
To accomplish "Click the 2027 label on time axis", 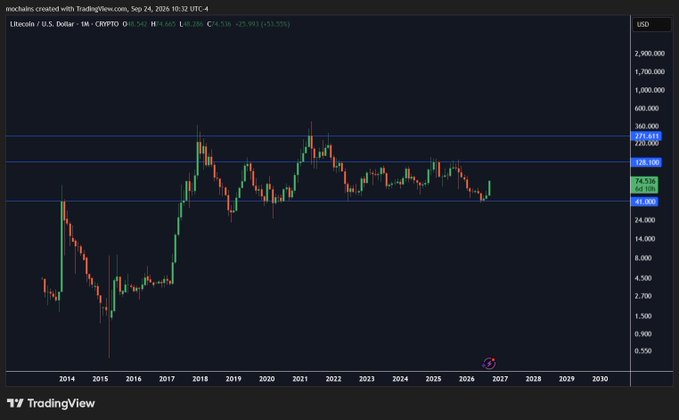I will [500, 379].
